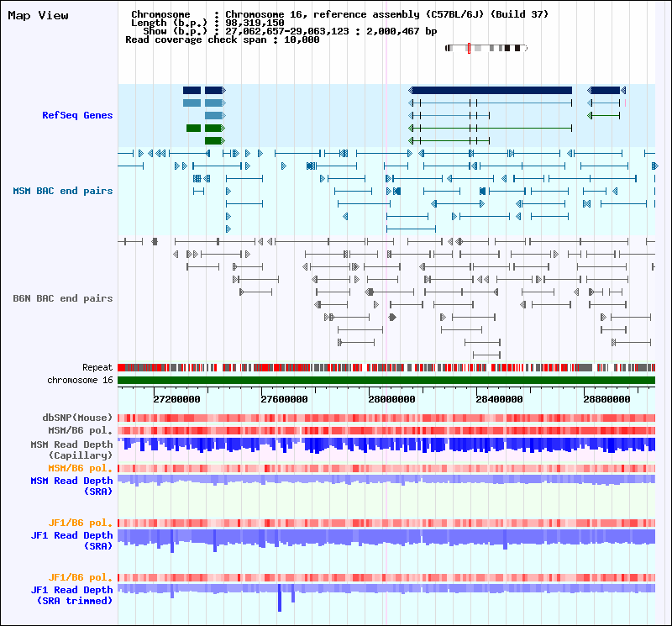Select the longest dark navy RefSeq gene bar
This screenshot has width=672, height=626.
pos(492,90)
